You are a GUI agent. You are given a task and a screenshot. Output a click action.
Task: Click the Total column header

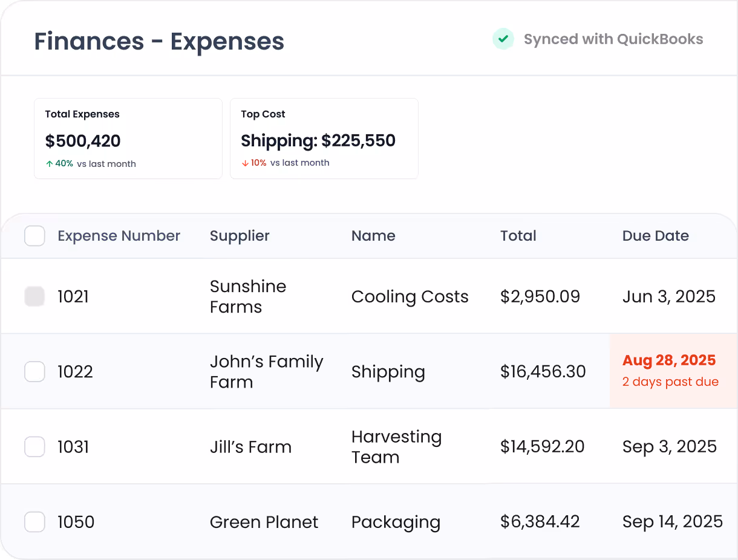[518, 236]
